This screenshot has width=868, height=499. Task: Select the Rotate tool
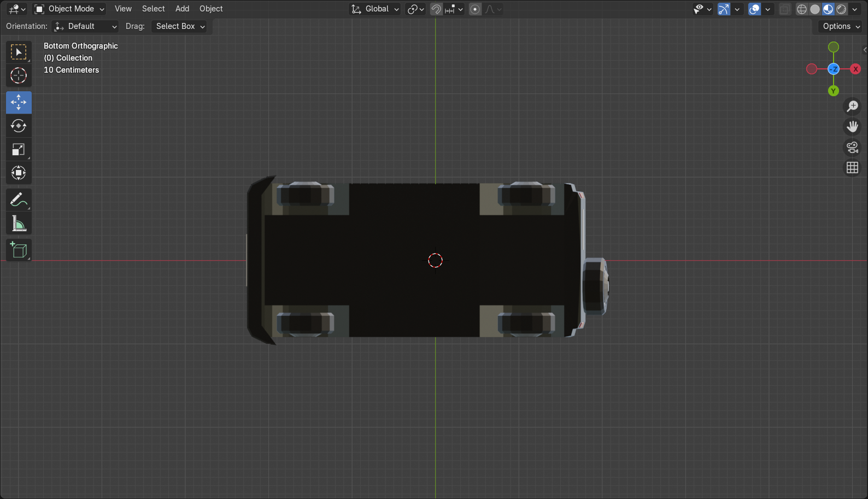(19, 126)
